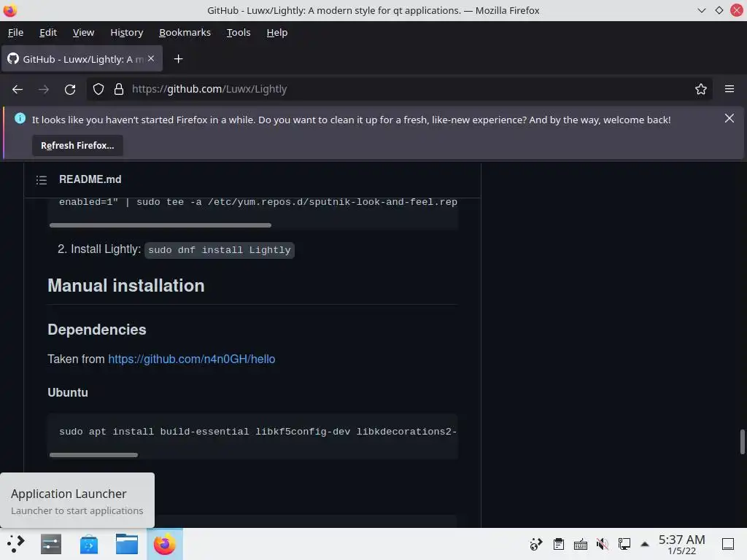Open the View menu
The height and width of the screenshot is (560, 747).
[83, 32]
